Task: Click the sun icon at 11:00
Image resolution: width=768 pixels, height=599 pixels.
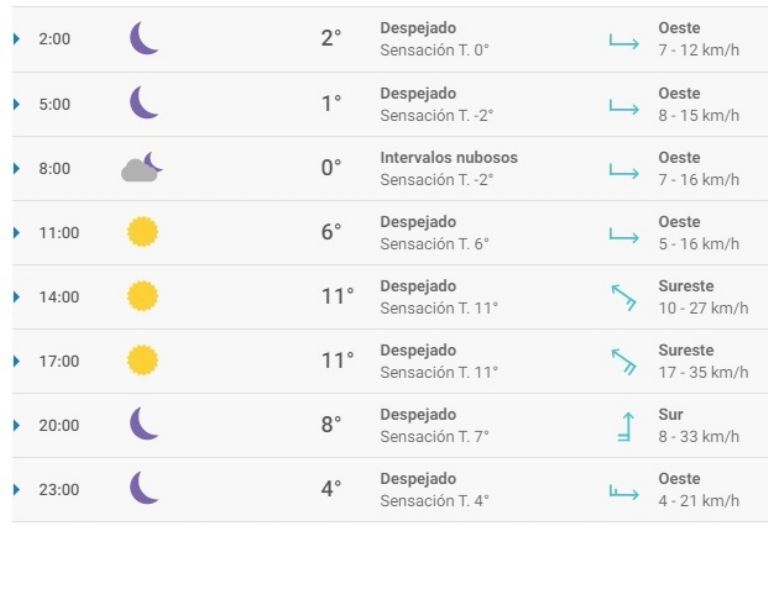Action: click(x=143, y=232)
